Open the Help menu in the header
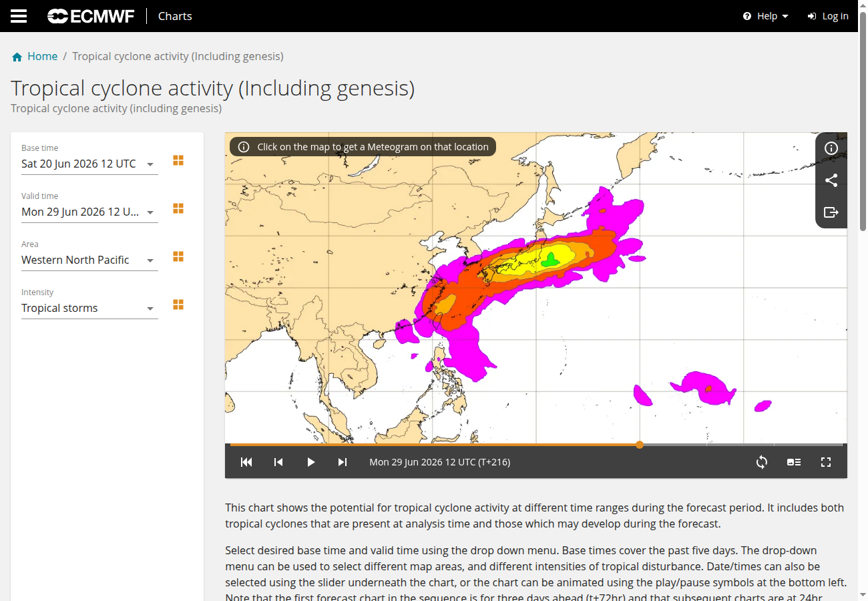The width and height of the screenshot is (868, 601). 766,16
